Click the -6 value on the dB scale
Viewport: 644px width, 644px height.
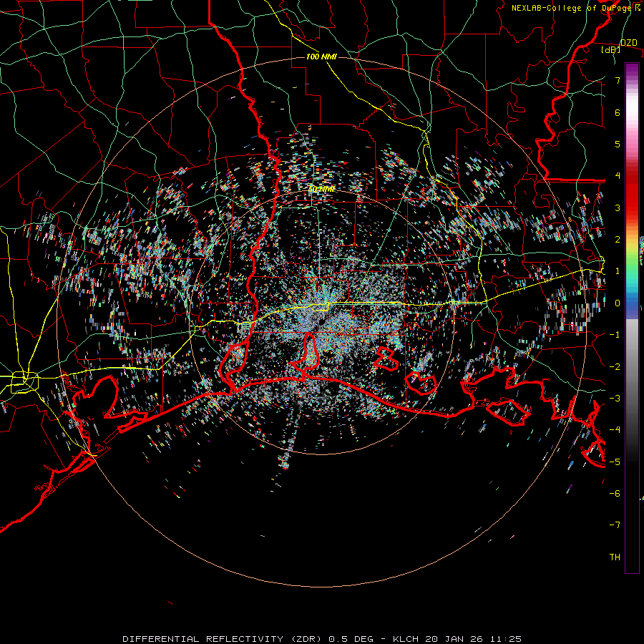(615, 494)
